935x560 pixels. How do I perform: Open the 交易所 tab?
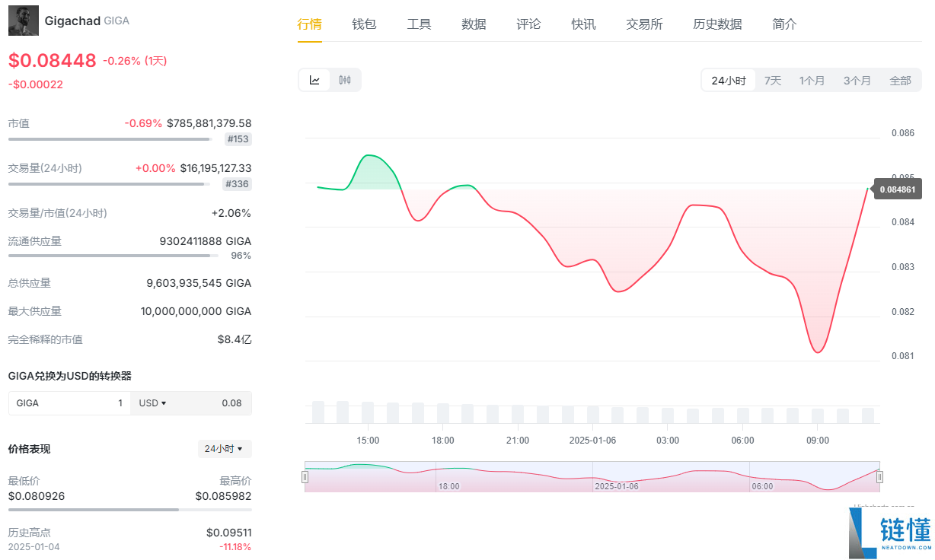(x=644, y=24)
